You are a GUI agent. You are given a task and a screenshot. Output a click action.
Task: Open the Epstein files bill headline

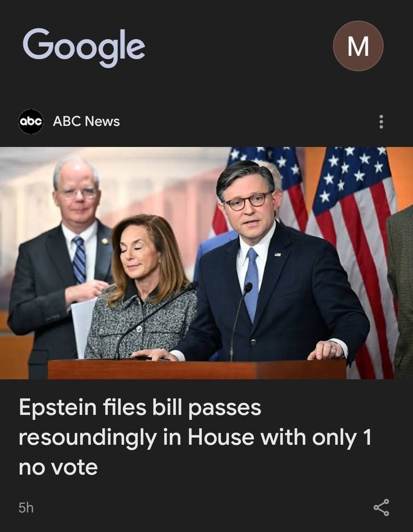pyautogui.click(x=195, y=437)
